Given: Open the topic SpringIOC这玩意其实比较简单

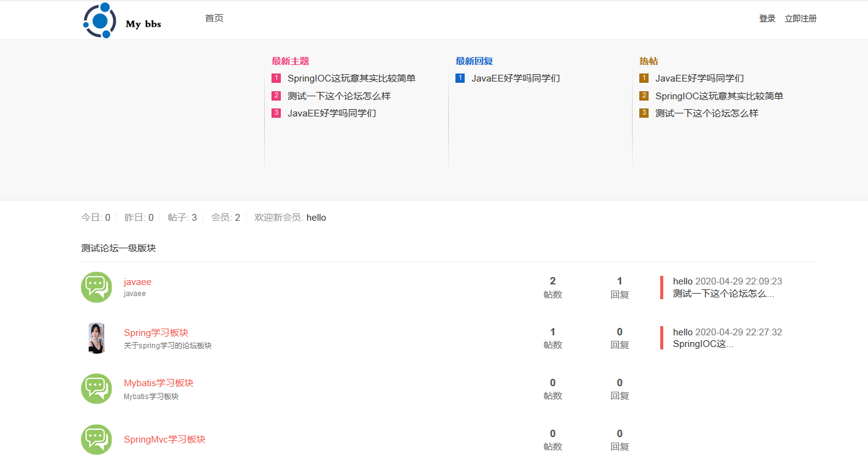Looking at the screenshot, I should click(349, 78).
